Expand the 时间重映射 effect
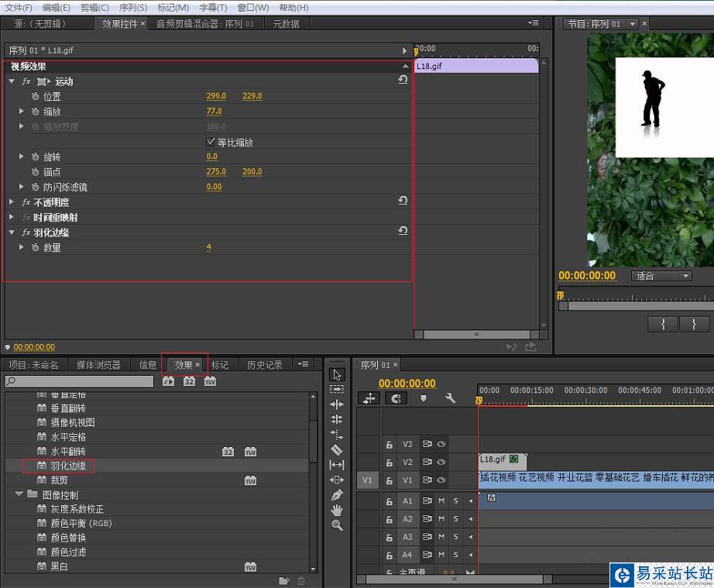The image size is (714, 588). coord(12,217)
